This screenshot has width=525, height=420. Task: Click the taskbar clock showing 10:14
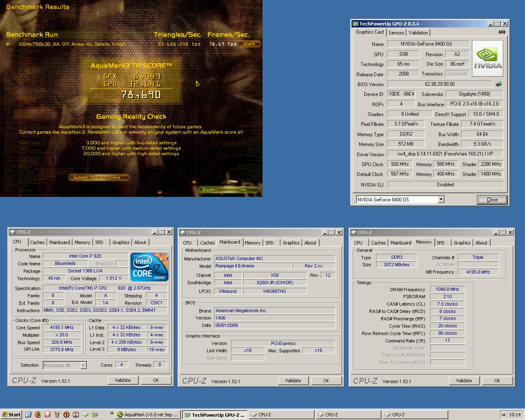pos(514,415)
